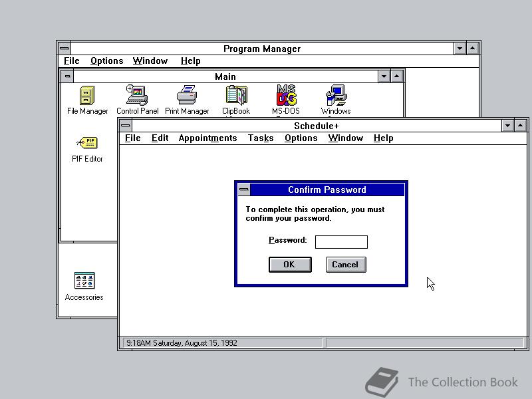
Task: Open Program Manager's Help menu
Action: coord(190,61)
